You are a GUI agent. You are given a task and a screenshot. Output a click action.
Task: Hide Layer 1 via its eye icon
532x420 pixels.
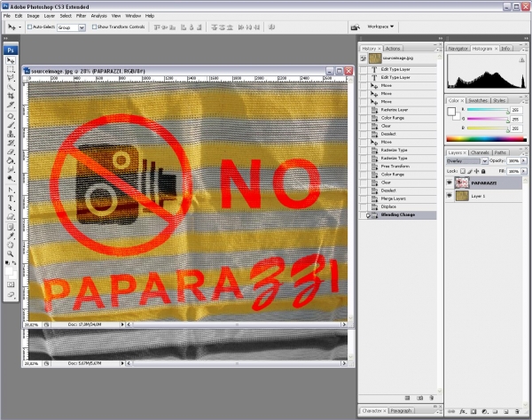[450, 196]
